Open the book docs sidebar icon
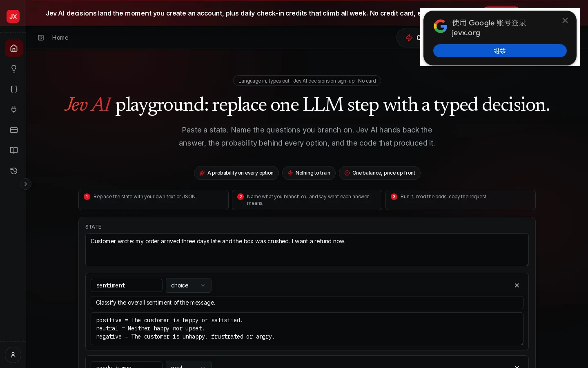 pyautogui.click(x=14, y=150)
